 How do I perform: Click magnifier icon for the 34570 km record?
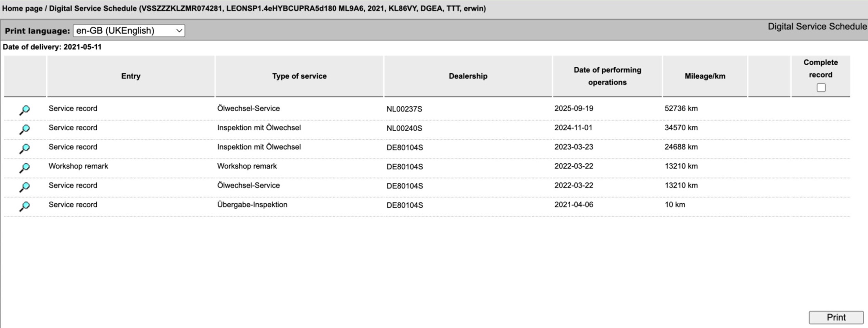click(25, 129)
